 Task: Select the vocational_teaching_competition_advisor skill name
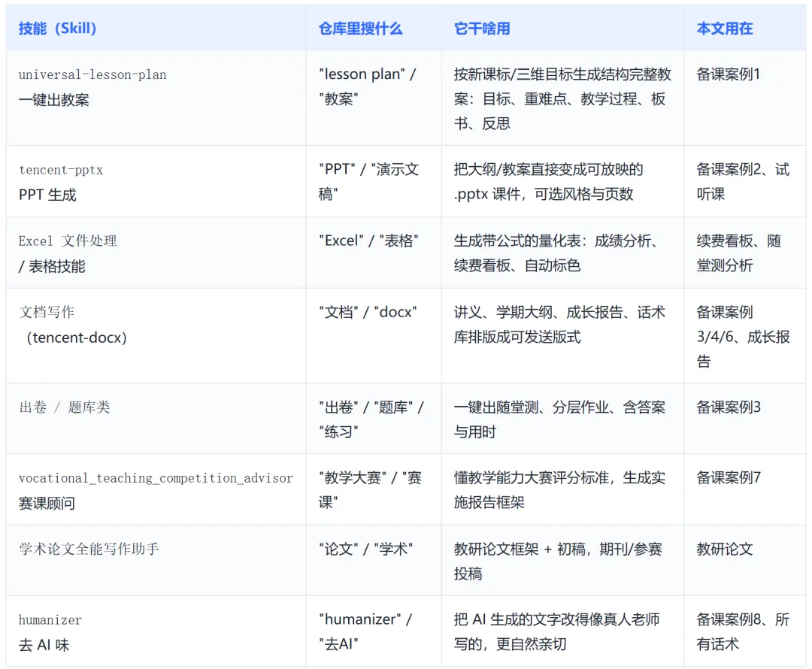pos(156,478)
